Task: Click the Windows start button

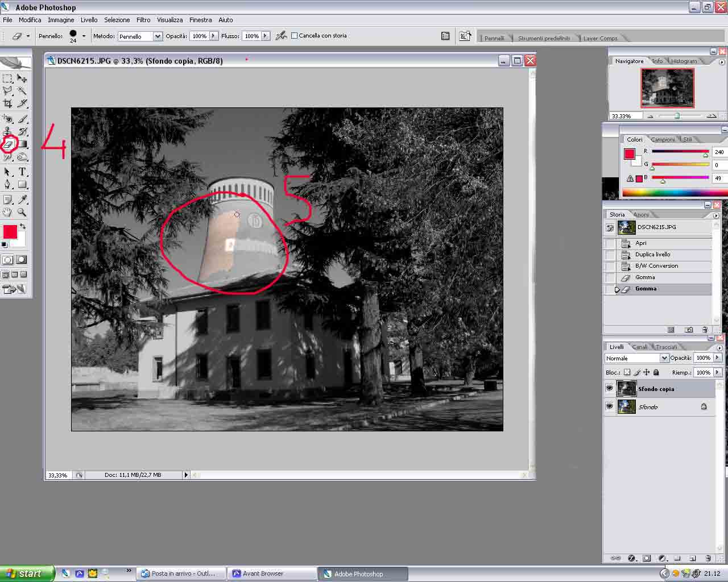Action: click(27, 573)
